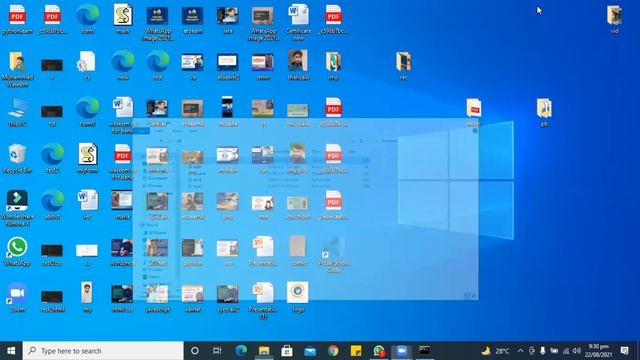The image size is (640, 360).
Task: Launch Microsoft Edge from the taskbar
Action: coord(241,351)
